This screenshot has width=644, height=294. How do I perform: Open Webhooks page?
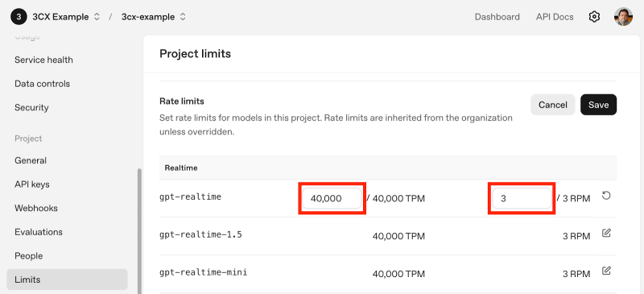(x=36, y=208)
